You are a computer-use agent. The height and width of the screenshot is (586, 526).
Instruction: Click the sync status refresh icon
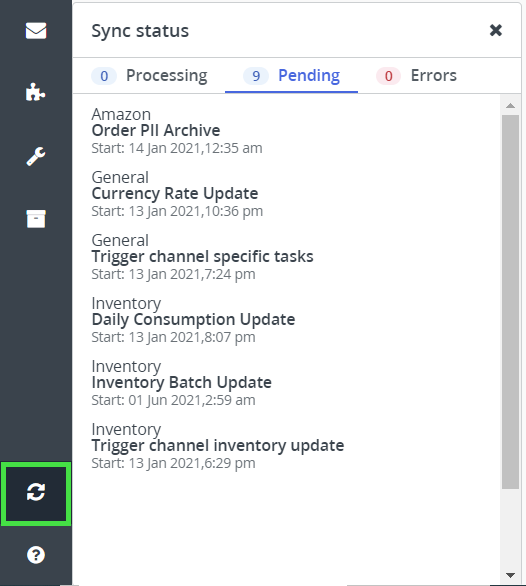(x=36, y=492)
